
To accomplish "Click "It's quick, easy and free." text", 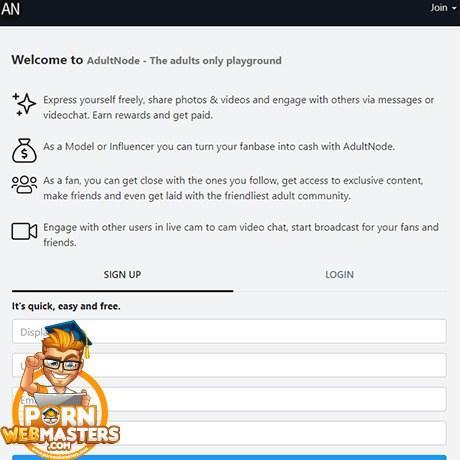I will point(66,306).
